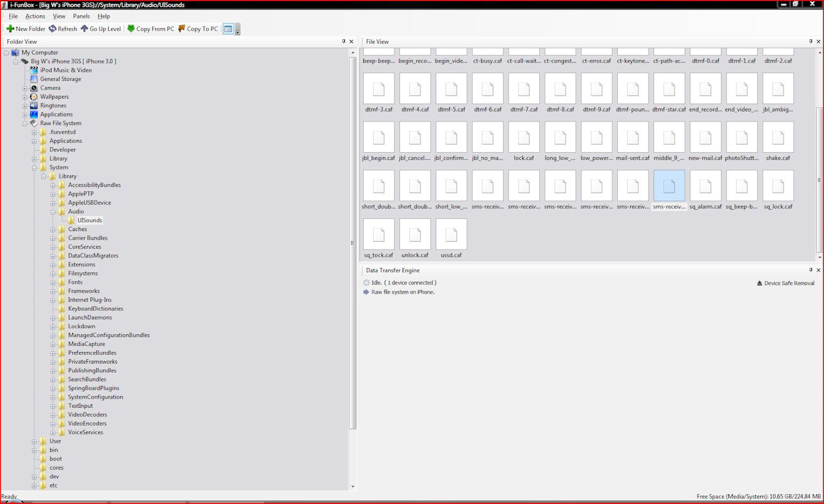Screen dimensions: 824x504
Task: Select the jbl_begin.caf file icon
Action: [379, 137]
